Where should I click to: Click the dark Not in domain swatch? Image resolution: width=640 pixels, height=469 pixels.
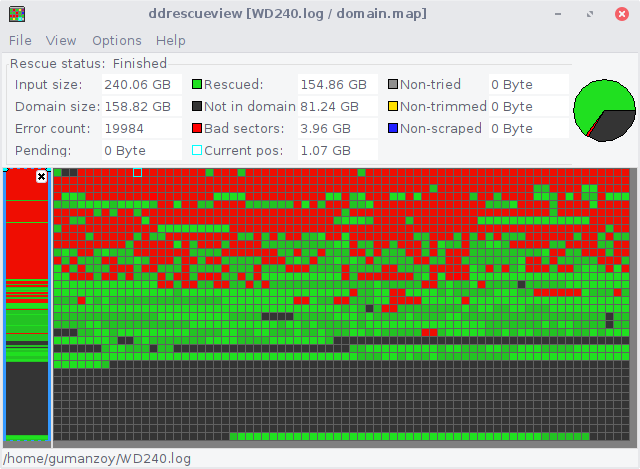(197, 107)
